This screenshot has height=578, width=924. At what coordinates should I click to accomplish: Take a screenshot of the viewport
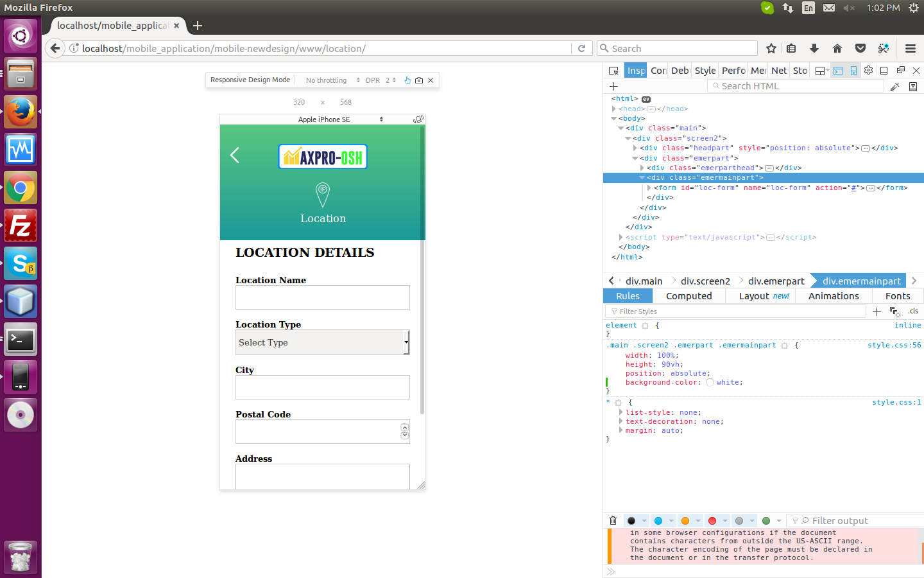tap(419, 80)
